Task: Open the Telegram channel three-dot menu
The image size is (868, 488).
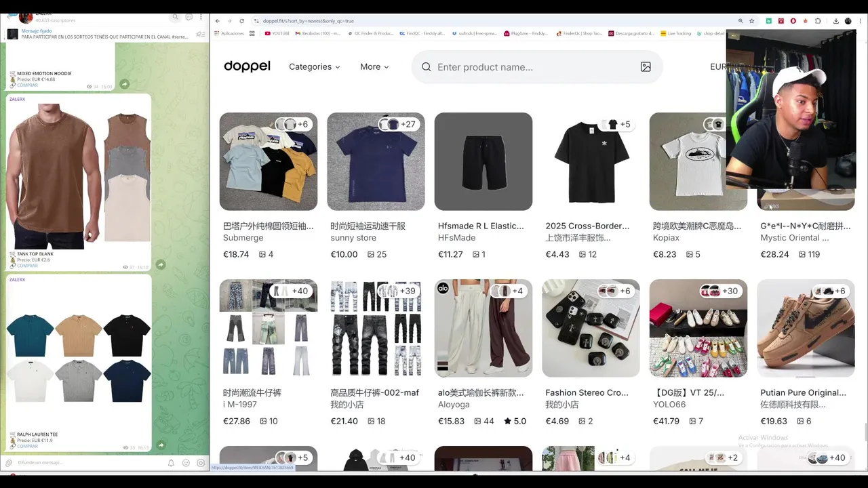Action: click(x=201, y=17)
